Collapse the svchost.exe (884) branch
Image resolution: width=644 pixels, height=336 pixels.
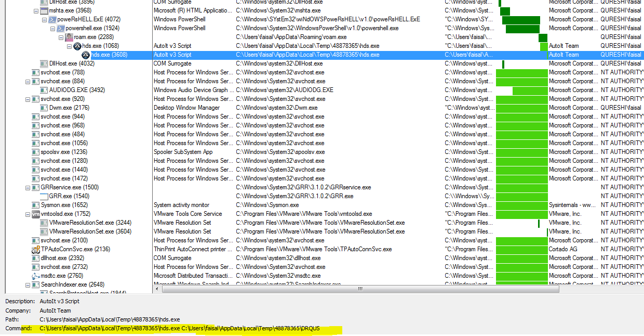coord(28,81)
